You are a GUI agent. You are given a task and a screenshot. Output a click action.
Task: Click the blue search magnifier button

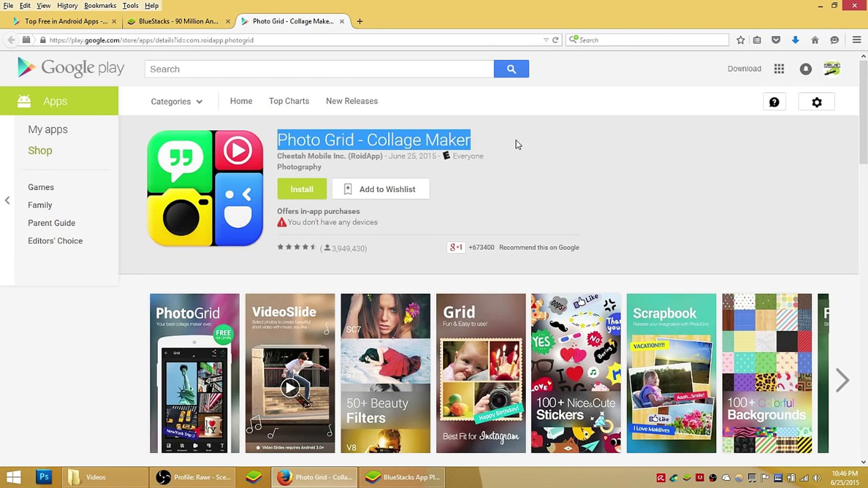511,69
